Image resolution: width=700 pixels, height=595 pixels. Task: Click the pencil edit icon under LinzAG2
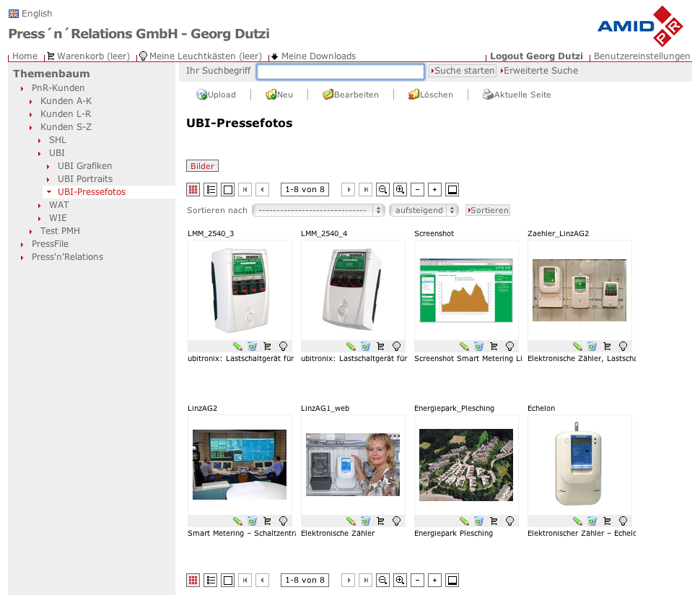(237, 521)
